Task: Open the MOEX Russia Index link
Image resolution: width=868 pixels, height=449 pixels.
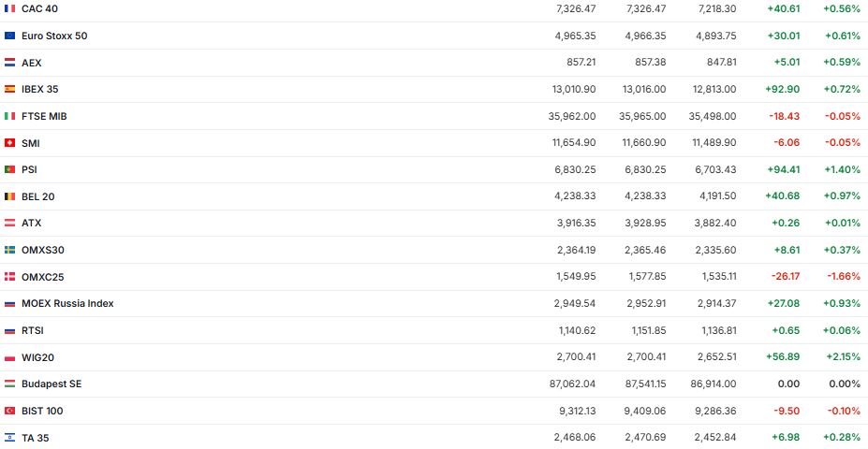Action: pyautogui.click(x=67, y=303)
